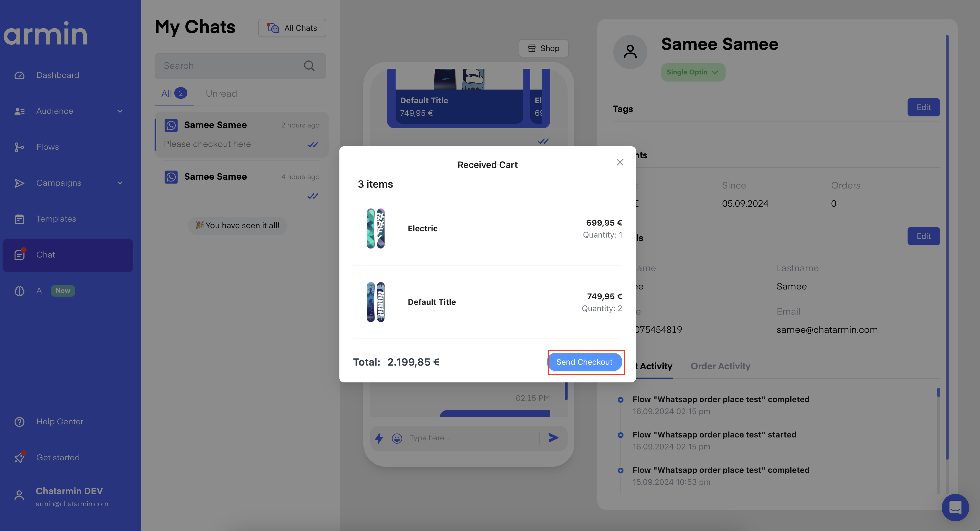
Task: Click the Electric snowboard thumbnail
Action: (376, 228)
